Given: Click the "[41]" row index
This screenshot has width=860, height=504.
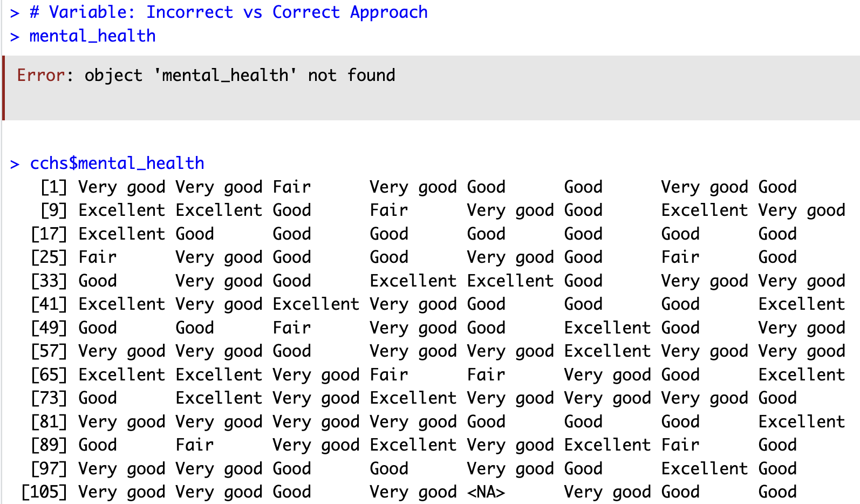Looking at the screenshot, I should (49, 304).
